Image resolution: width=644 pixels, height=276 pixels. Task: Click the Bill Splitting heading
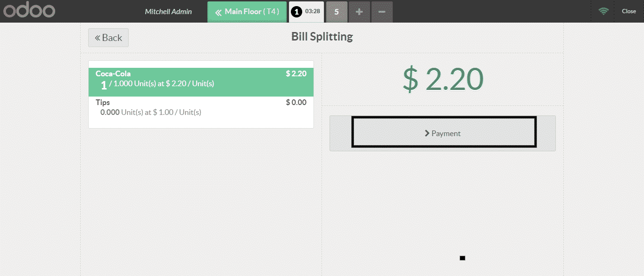click(322, 37)
